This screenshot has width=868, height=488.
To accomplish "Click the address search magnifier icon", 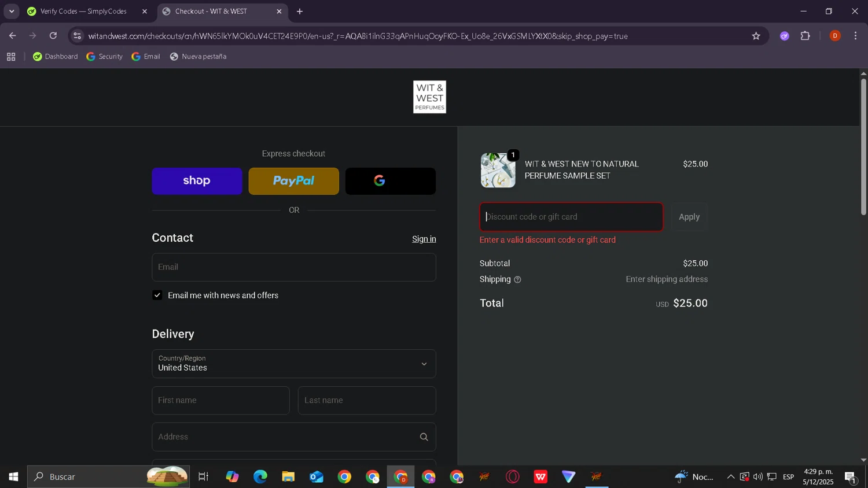I will coord(424,437).
